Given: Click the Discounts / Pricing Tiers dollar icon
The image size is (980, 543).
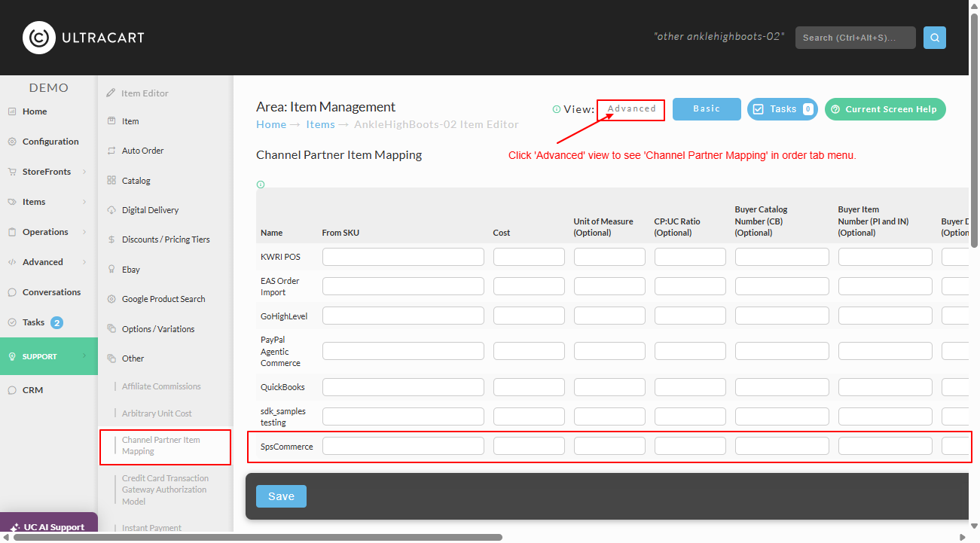Looking at the screenshot, I should click(x=111, y=239).
